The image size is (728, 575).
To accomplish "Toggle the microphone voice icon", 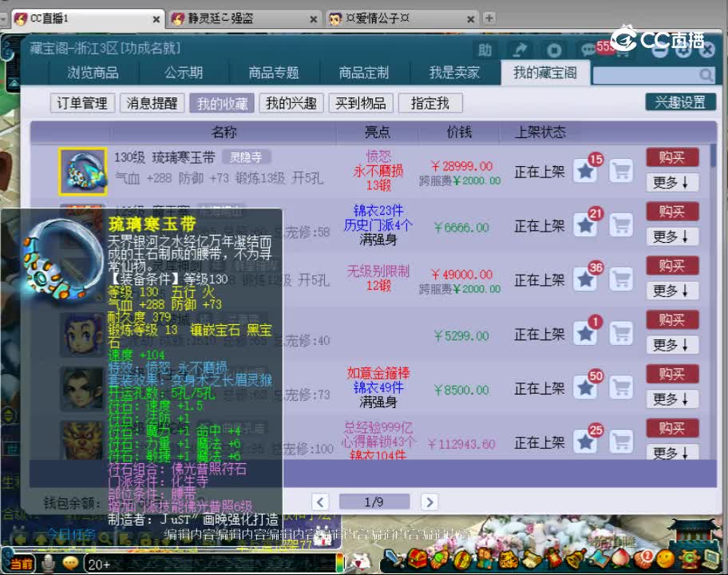I will [48, 563].
